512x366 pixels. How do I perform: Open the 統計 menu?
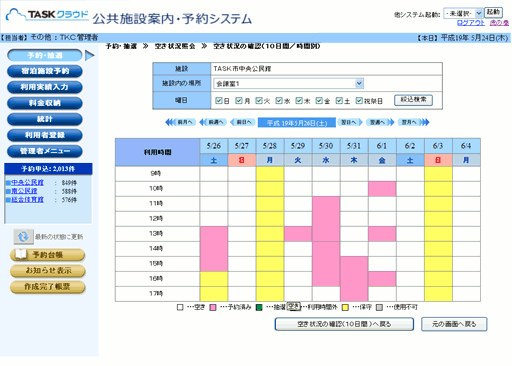45,119
